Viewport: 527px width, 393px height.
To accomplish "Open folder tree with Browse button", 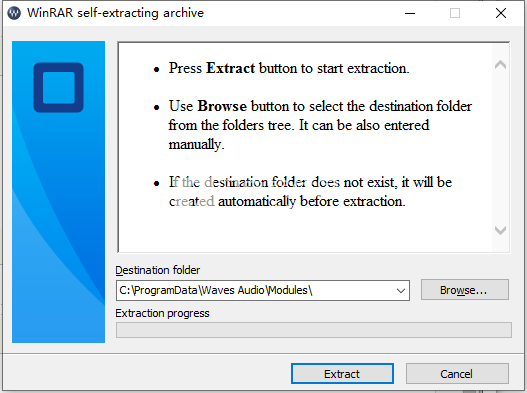I will (x=465, y=290).
